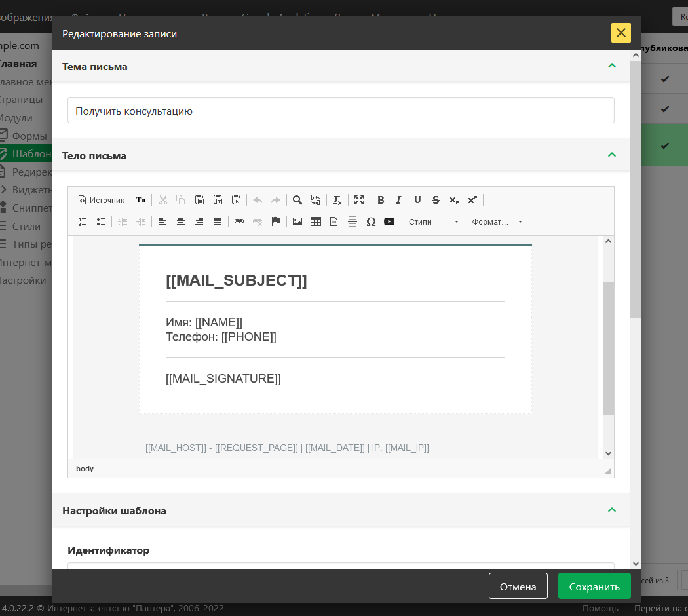Click the Отмена button
Image resolution: width=688 pixels, height=616 pixels.
pyautogui.click(x=518, y=587)
